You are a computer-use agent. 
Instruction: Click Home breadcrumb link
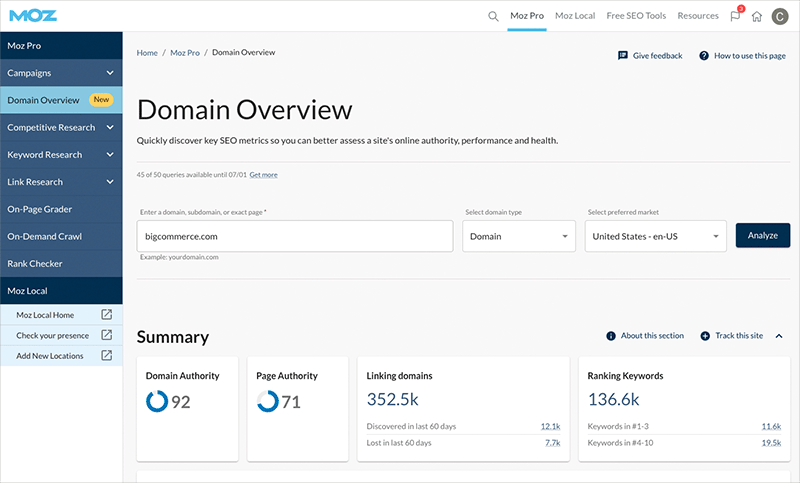pos(147,53)
